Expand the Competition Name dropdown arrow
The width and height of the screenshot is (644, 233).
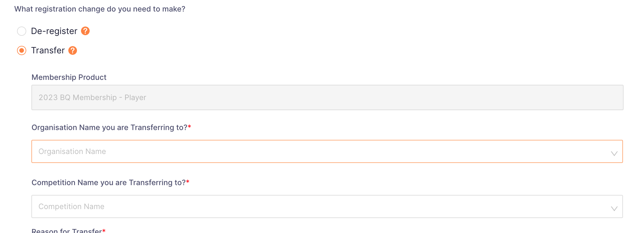pyautogui.click(x=614, y=208)
